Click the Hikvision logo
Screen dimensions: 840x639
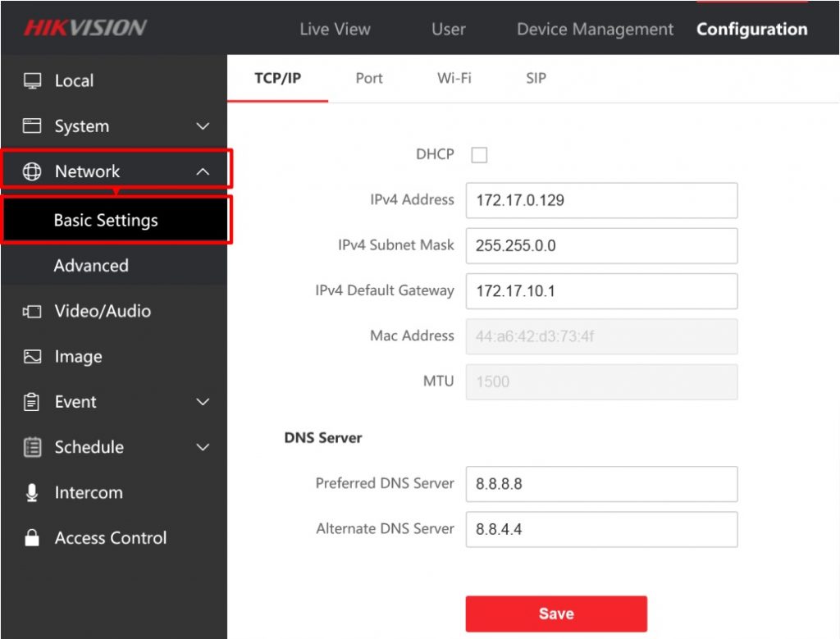(x=85, y=27)
